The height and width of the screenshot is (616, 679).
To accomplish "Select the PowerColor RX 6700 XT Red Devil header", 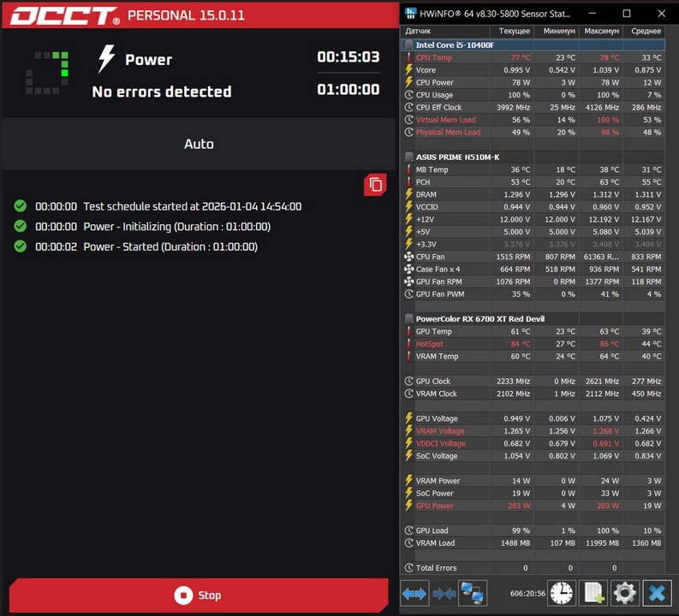I will click(533, 319).
